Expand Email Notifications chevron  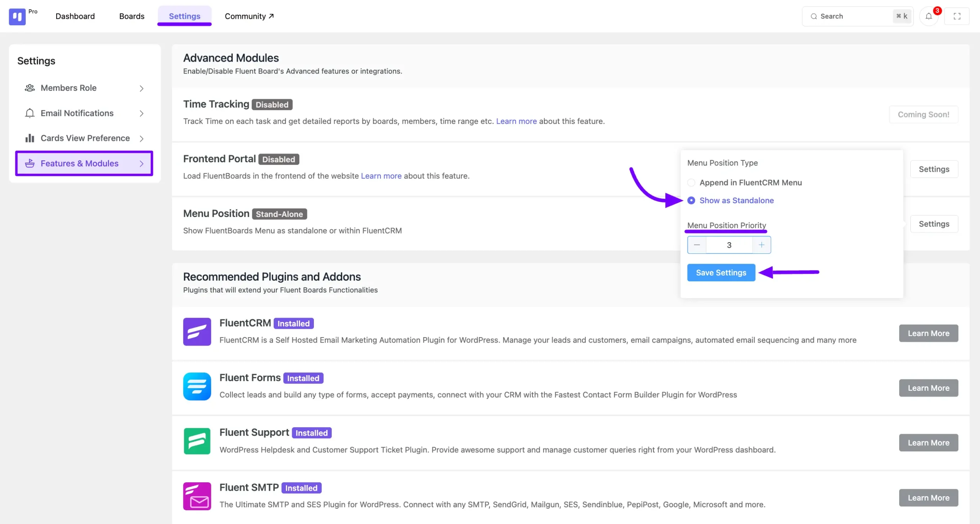142,114
